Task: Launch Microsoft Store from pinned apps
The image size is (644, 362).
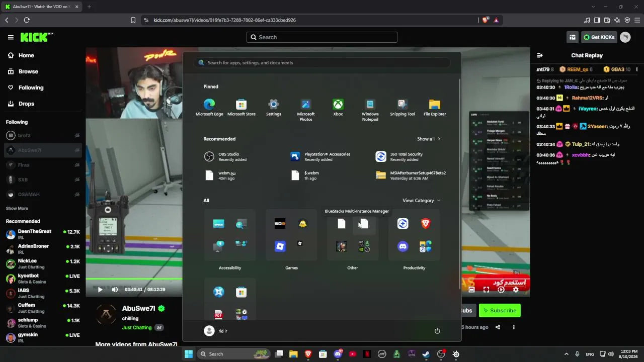Action: click(242, 108)
